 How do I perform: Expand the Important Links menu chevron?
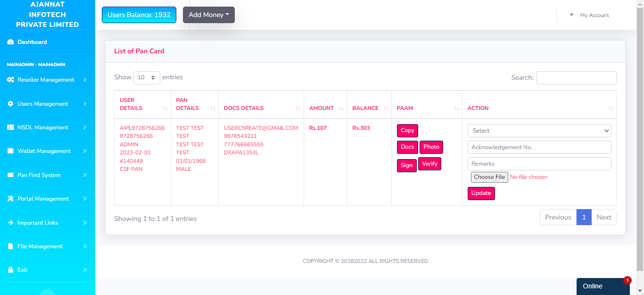tap(85, 223)
